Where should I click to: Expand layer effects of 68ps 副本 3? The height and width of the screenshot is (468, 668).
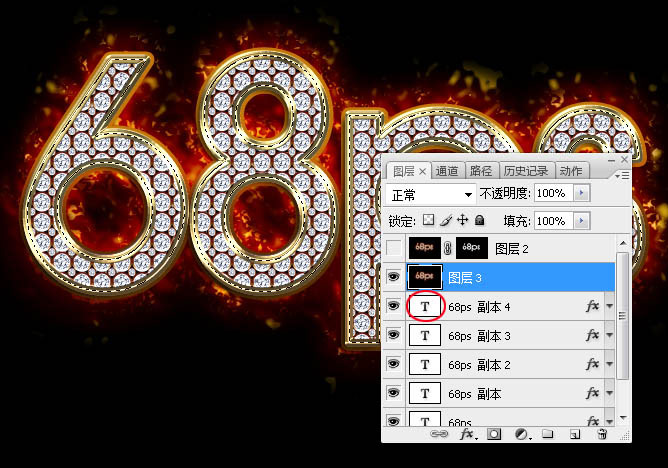[609, 336]
